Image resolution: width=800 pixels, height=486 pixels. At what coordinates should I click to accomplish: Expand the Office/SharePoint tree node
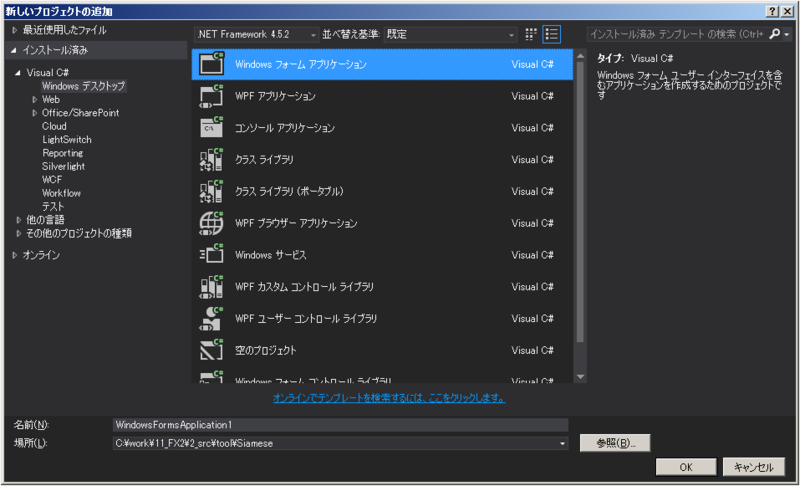[x=35, y=113]
